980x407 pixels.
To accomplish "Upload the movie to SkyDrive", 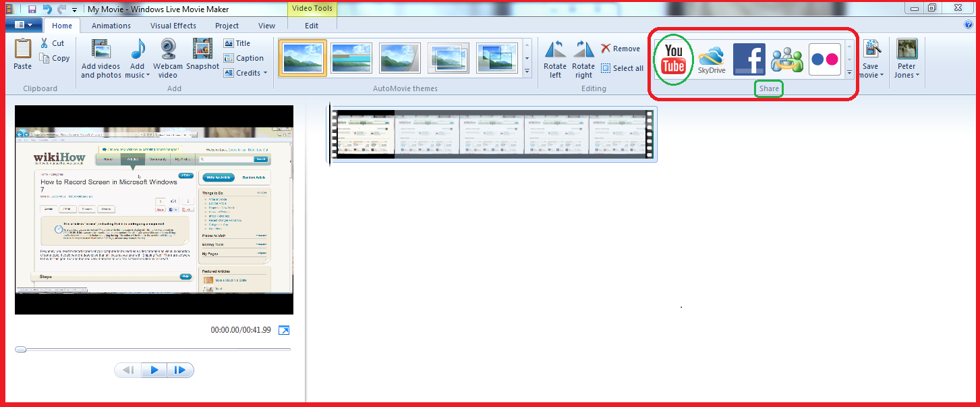I will tap(712, 59).
